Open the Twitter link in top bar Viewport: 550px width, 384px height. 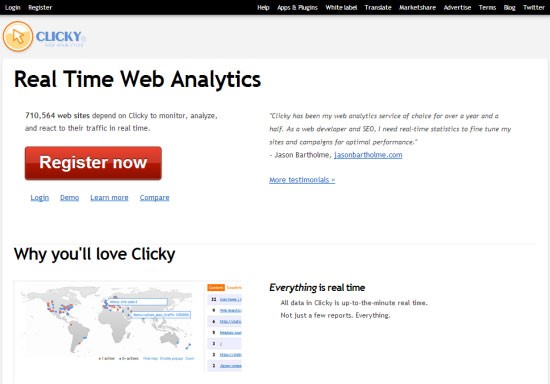tap(534, 7)
